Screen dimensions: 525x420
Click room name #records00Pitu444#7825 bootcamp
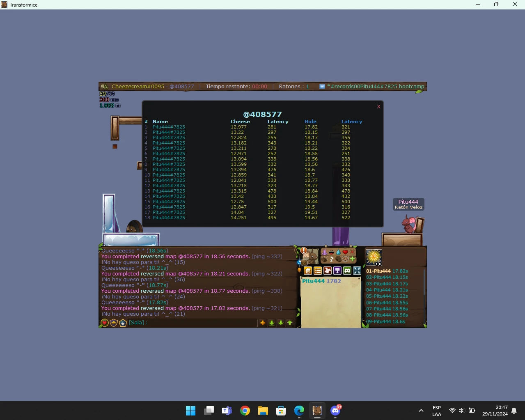coord(376,87)
